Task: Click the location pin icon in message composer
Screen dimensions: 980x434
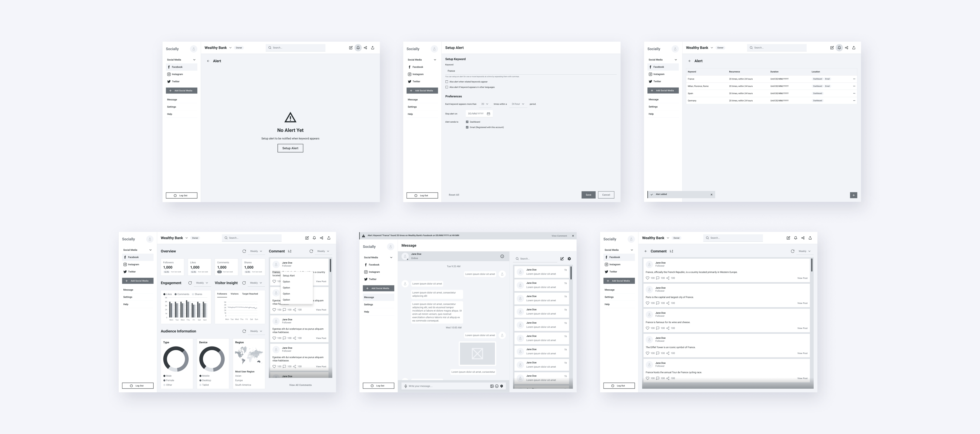Action: click(501, 386)
